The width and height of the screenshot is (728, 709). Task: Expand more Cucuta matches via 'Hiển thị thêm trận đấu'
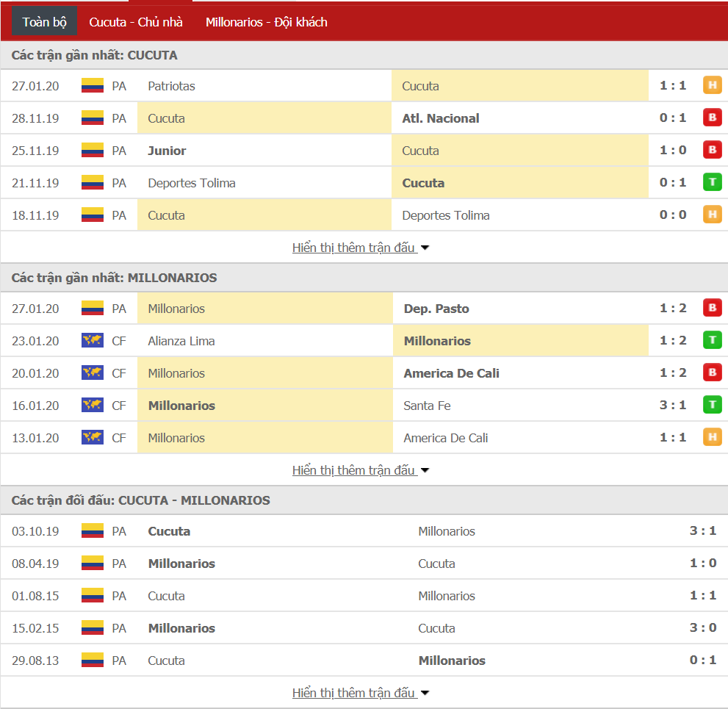click(x=360, y=248)
